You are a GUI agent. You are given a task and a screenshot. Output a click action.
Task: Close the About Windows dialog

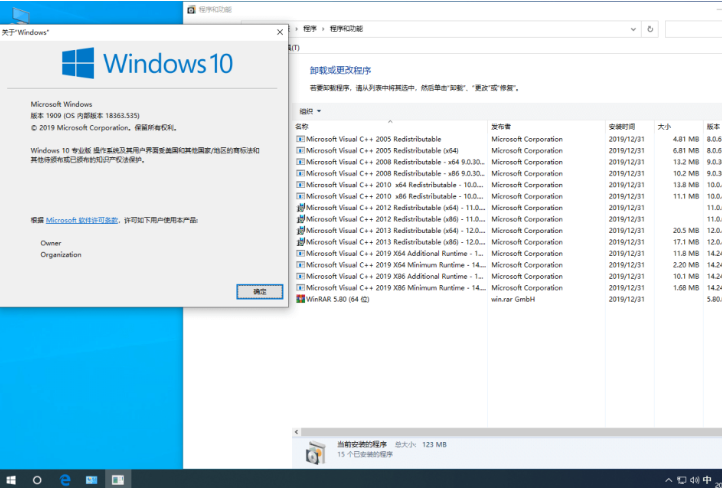[x=279, y=32]
